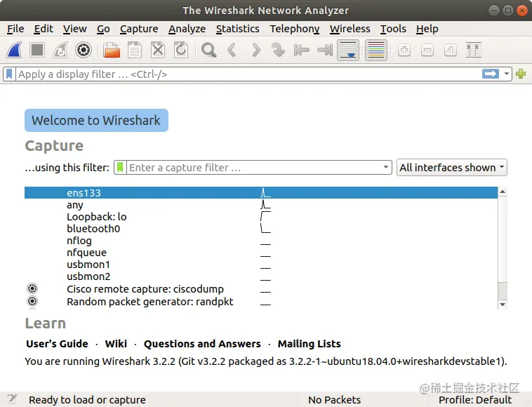Screen dimensions: 532x407
Task: Select Random packet generator: randpkt row
Action: click(x=261, y=302)
